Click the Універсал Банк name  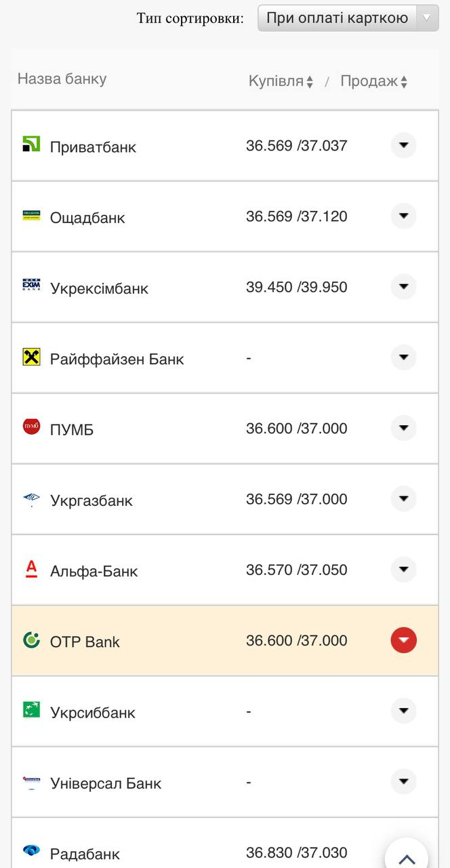pos(106,783)
